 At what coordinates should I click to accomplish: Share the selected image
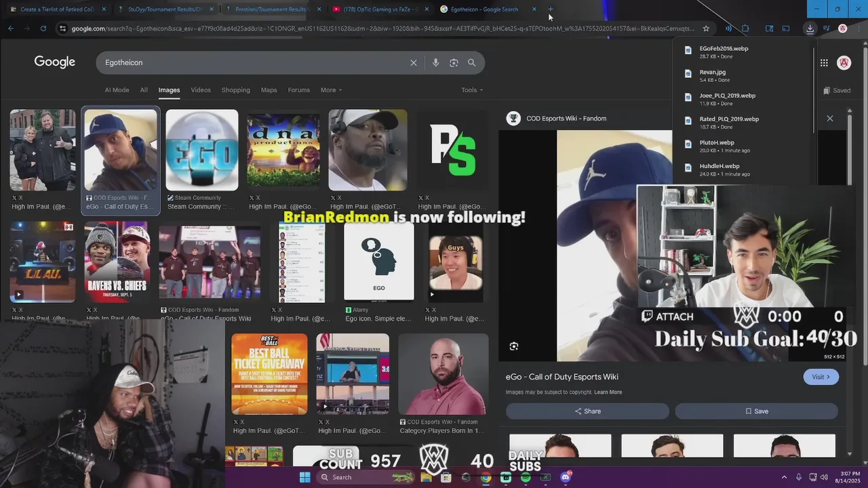pyautogui.click(x=587, y=411)
